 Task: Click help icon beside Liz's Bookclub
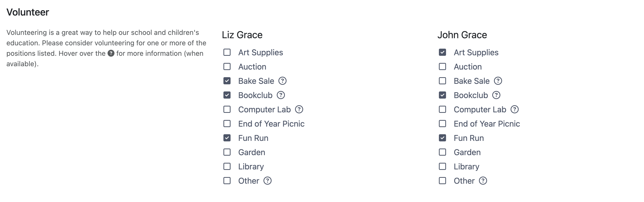tap(281, 95)
